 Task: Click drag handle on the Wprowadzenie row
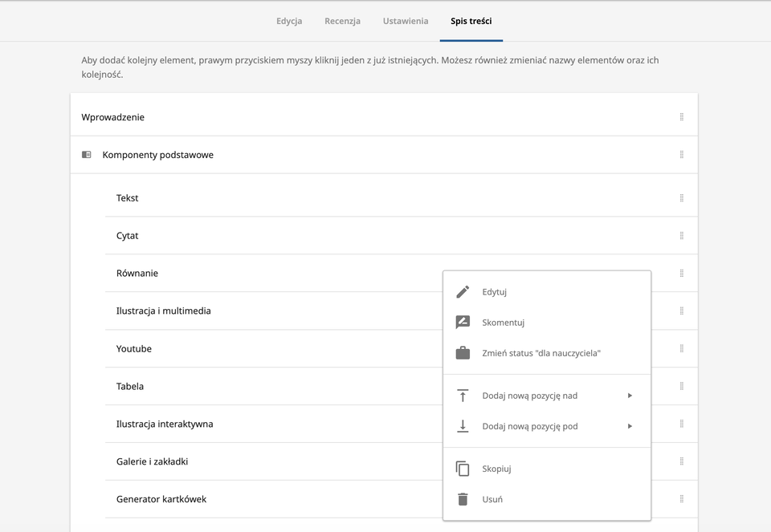[x=681, y=117]
